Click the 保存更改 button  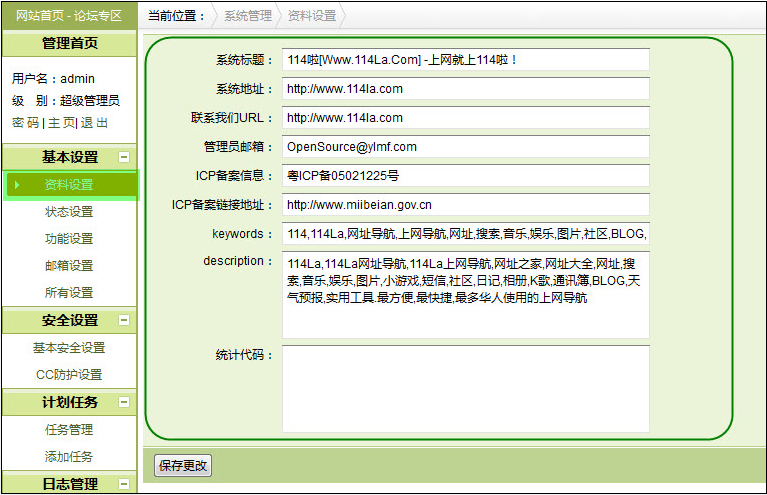point(183,466)
